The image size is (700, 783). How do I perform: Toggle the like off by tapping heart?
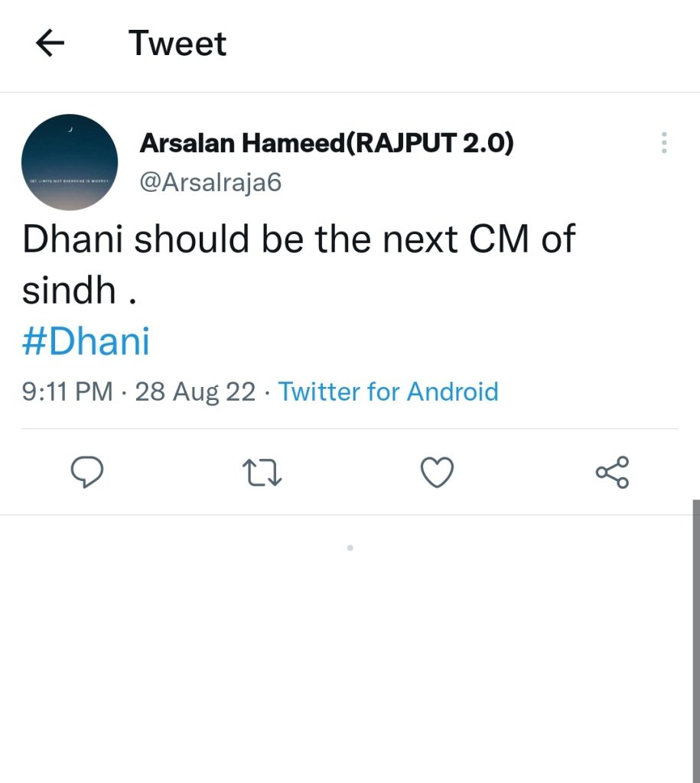click(x=437, y=473)
